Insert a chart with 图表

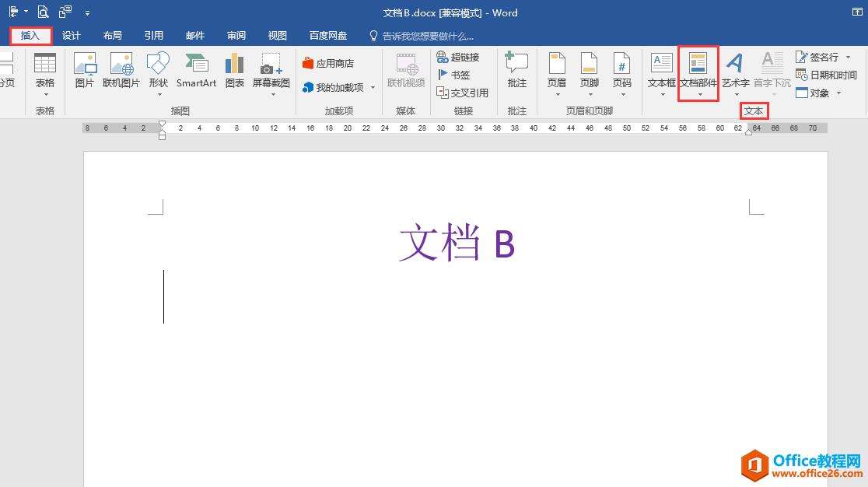(235, 70)
